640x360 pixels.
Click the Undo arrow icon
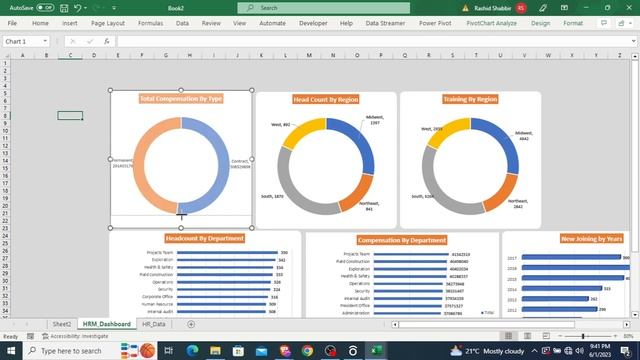pos(78,8)
